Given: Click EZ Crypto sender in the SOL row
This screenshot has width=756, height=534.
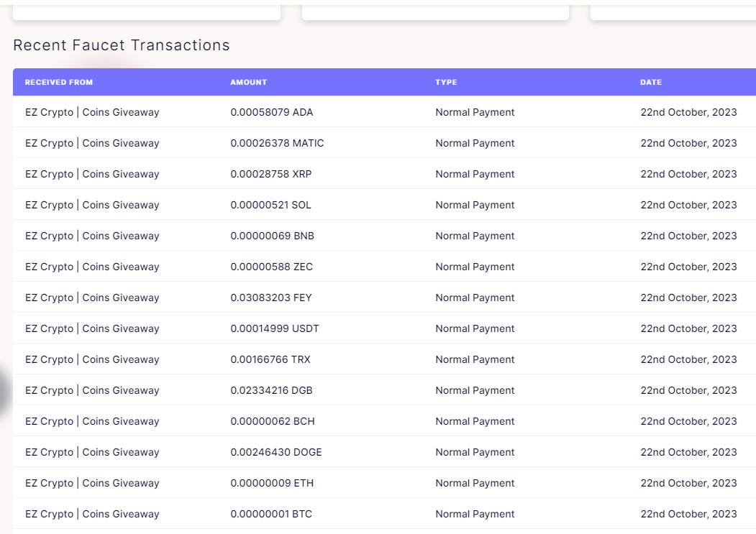Looking at the screenshot, I should click(x=92, y=205).
